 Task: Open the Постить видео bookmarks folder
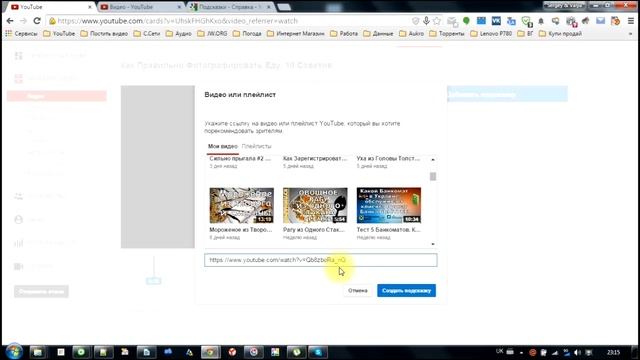104,33
